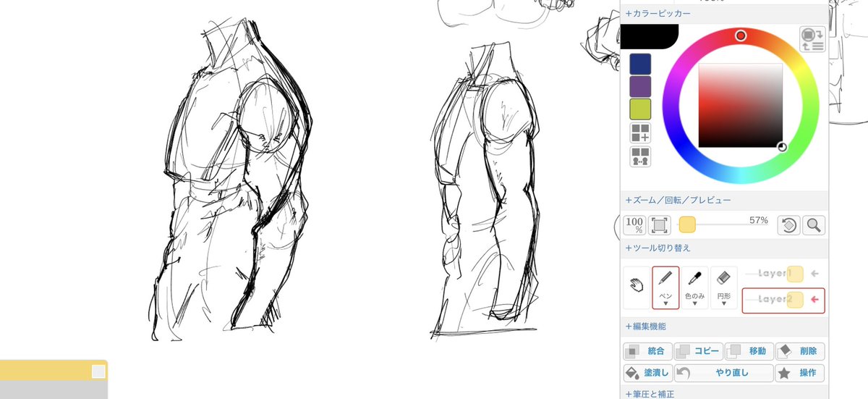The width and height of the screenshot is (868, 399).
Task: Select the ペン pen tool
Action: pos(665,287)
